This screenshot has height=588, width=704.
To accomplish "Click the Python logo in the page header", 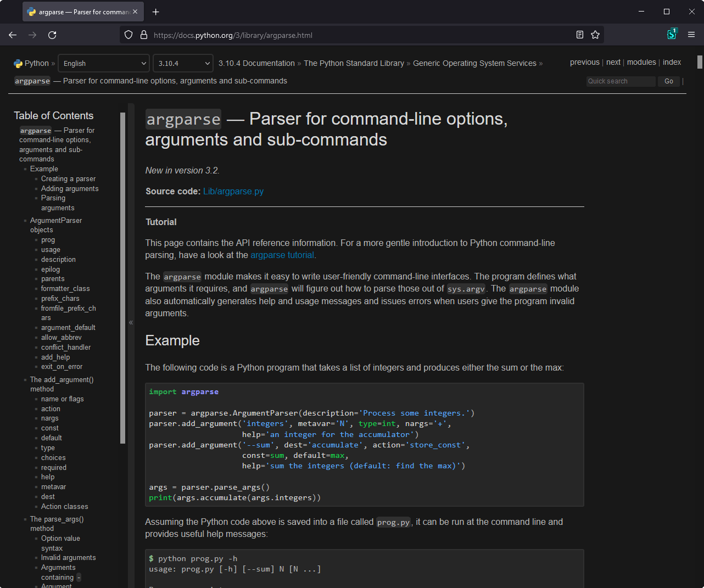I will point(16,63).
